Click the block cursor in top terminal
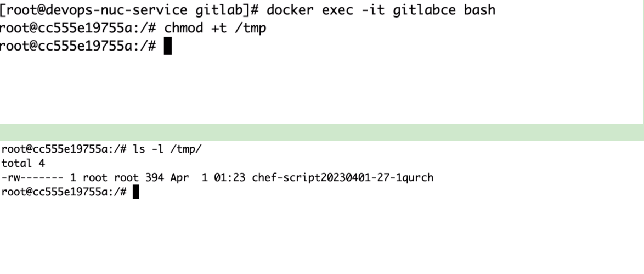The image size is (644, 274). point(167,46)
